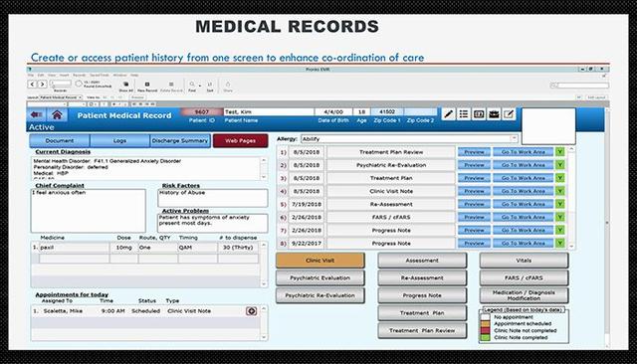Image resolution: width=637 pixels, height=364 pixels.
Task: Click the edit note icon
Action: (x=509, y=114)
